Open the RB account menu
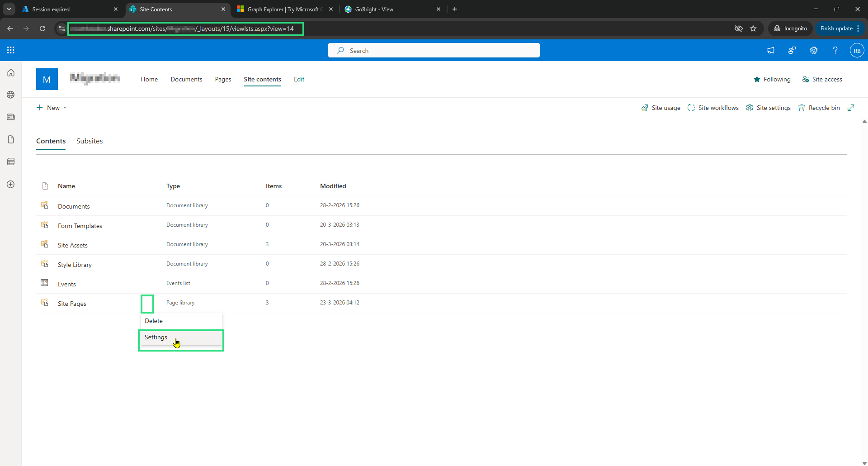The width and height of the screenshot is (868, 466). (857, 50)
